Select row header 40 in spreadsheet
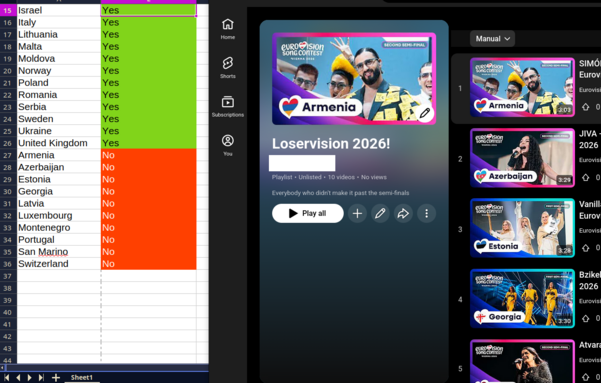601x383 pixels. click(8, 312)
